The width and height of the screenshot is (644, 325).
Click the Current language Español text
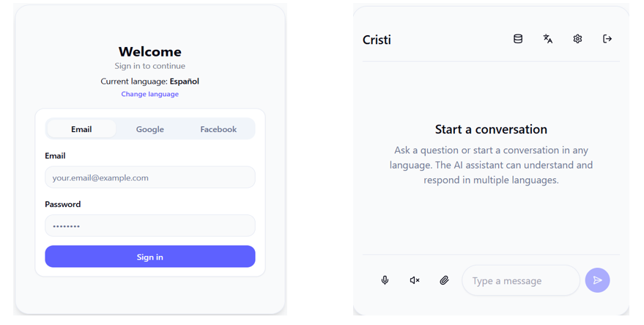click(150, 81)
